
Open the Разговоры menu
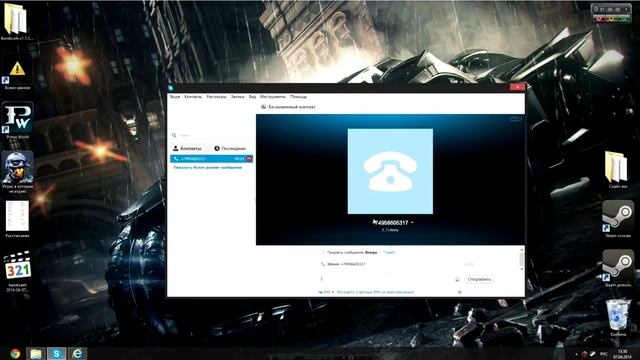(216, 97)
